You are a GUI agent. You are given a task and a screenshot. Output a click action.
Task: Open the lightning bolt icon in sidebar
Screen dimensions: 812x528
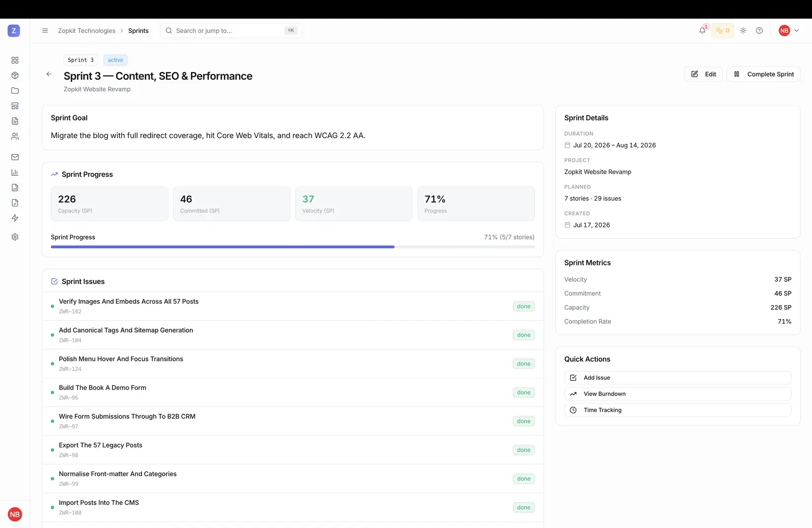[x=15, y=218]
